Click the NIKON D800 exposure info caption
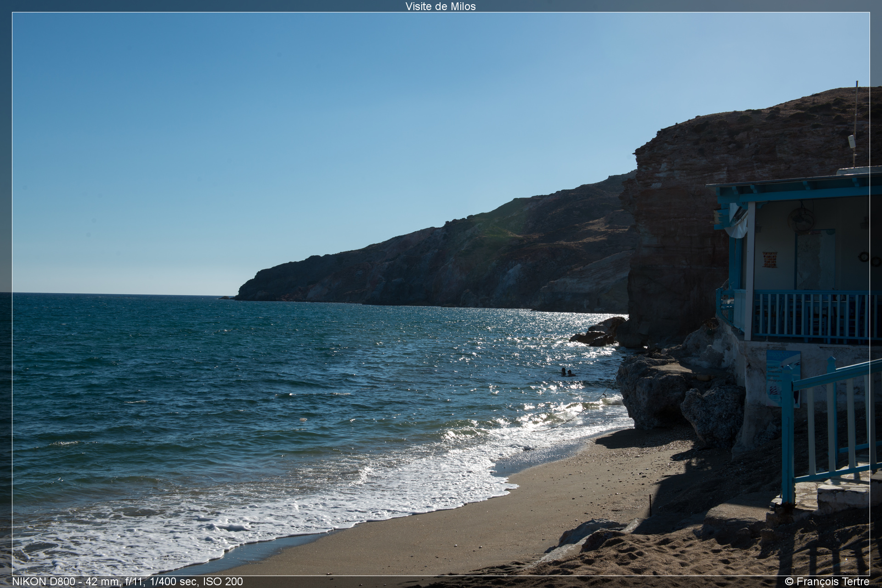Image resolution: width=882 pixels, height=588 pixels. coord(127,582)
